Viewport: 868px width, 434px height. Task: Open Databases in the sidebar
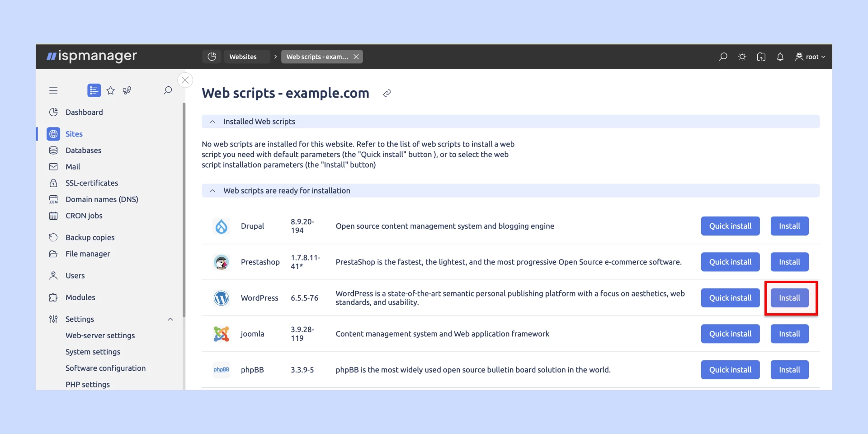pos(83,150)
